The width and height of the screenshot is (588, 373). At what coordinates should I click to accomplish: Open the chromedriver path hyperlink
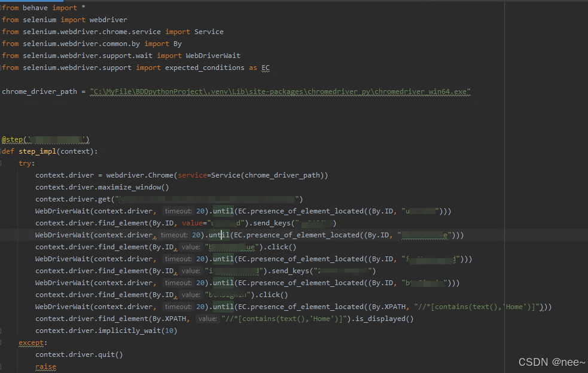tap(281, 91)
